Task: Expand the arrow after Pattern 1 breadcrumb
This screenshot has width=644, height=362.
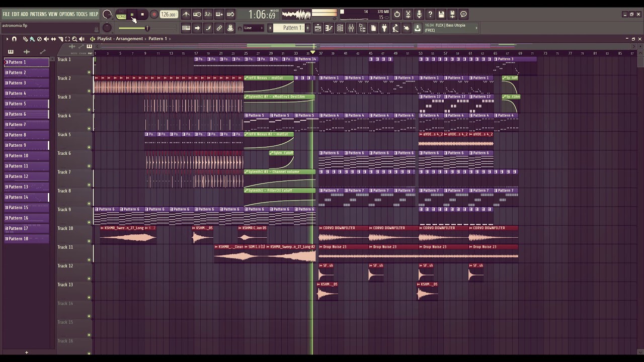Action: [170, 39]
